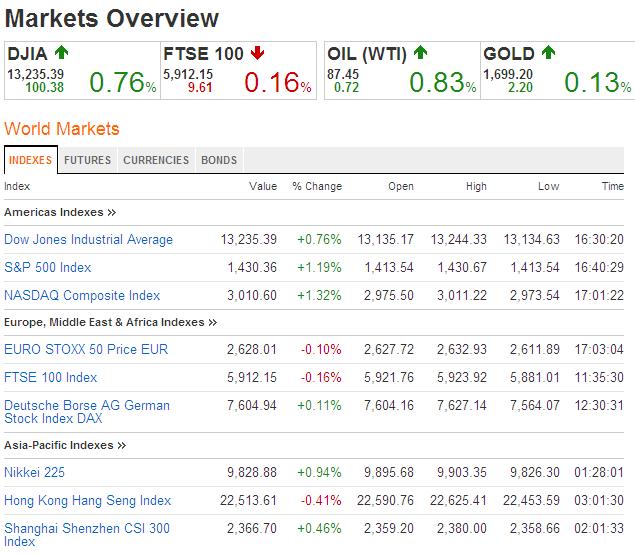Image resolution: width=635 pixels, height=555 pixels.
Task: Open Hong Kong Hang Seng Index link
Action: click(87, 500)
